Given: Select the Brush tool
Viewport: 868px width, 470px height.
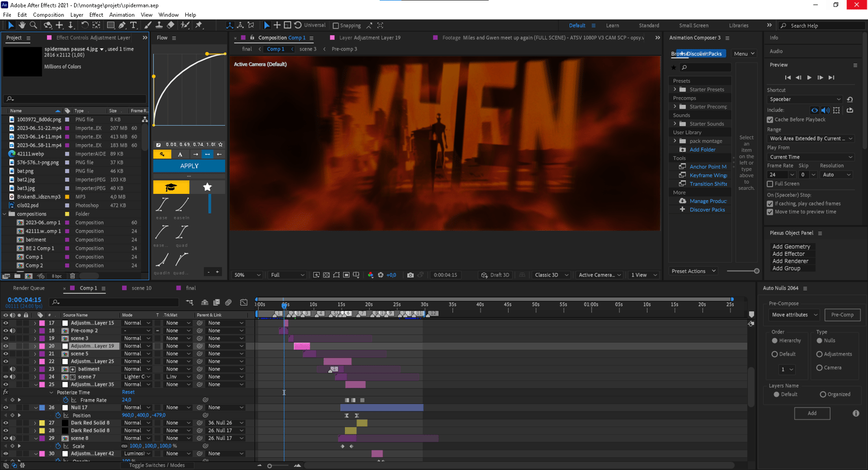Looking at the screenshot, I should pyautogui.click(x=148, y=25).
